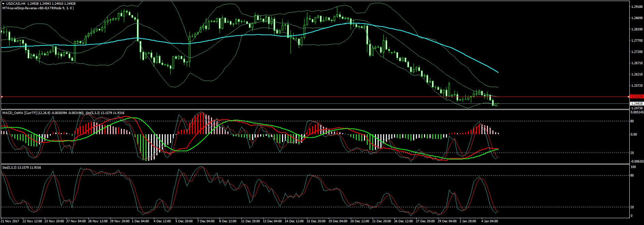Select the red 1.25229 price level tag
This screenshot has width=644, height=225.
pyautogui.click(x=636, y=97)
